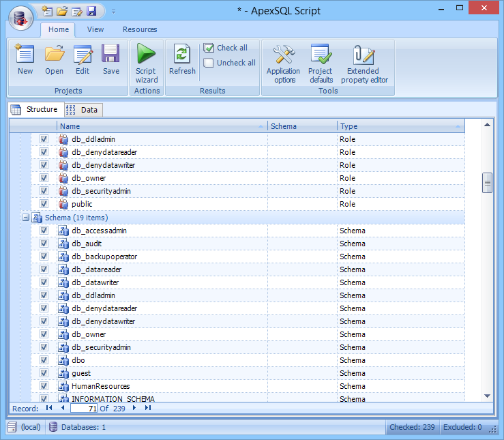Image resolution: width=504 pixels, height=440 pixels.
Task: Open a project with the Open icon
Action: click(x=54, y=59)
